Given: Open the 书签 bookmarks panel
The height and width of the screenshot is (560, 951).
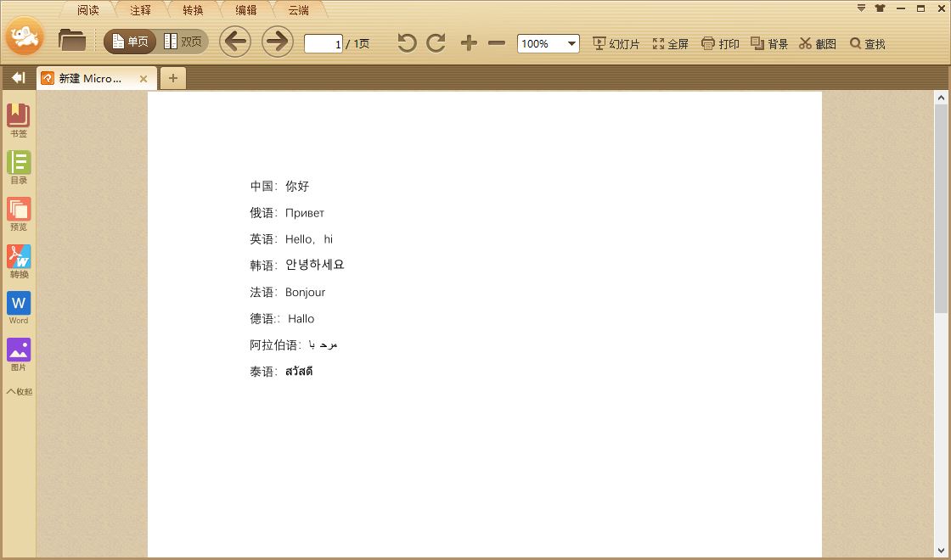Looking at the screenshot, I should [x=19, y=119].
